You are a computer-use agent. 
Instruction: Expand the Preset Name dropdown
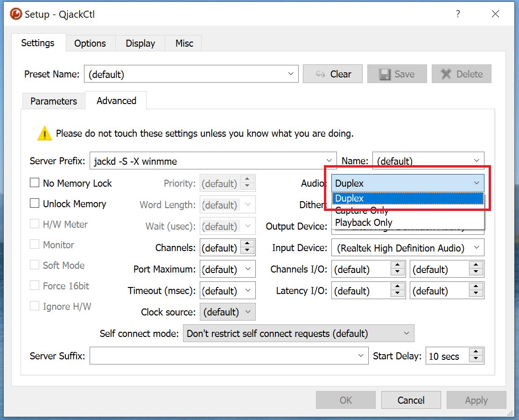click(291, 74)
